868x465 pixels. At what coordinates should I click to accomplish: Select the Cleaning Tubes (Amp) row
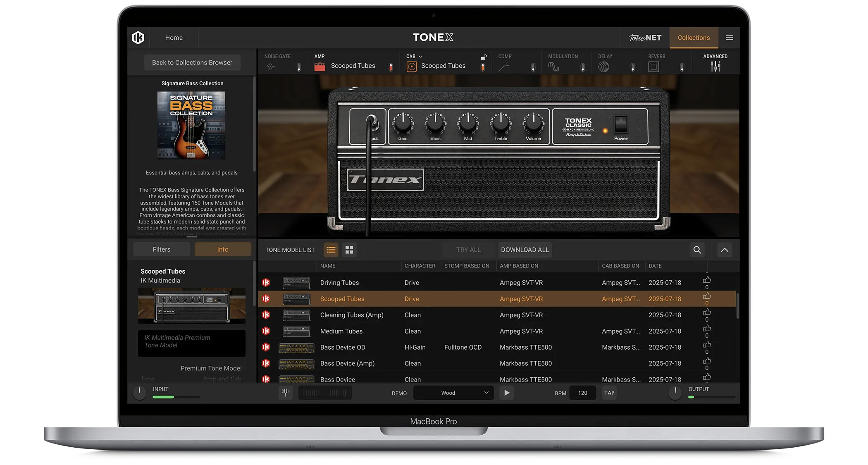click(497, 315)
